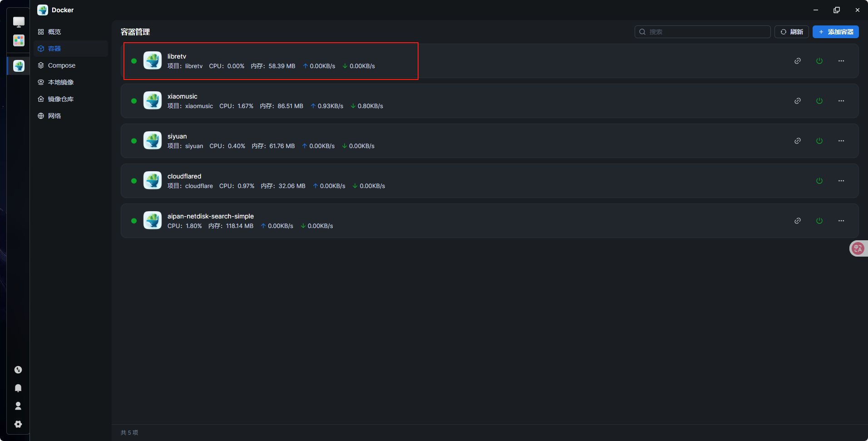Click the circular icon above the bell
868x441 pixels.
pos(18,370)
